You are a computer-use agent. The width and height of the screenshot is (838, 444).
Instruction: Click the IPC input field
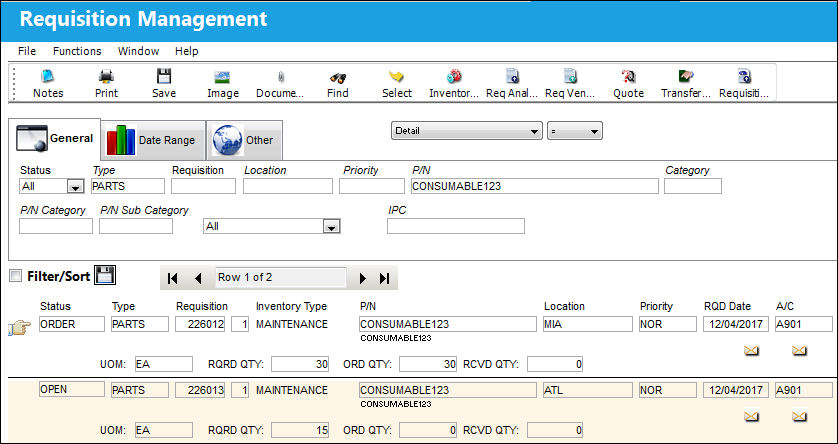pyautogui.click(x=456, y=227)
